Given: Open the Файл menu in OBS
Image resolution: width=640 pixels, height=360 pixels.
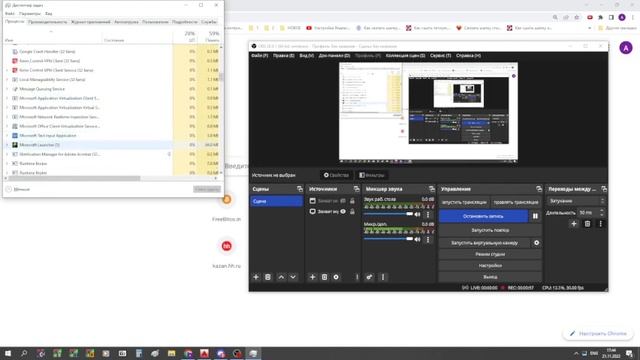Looking at the screenshot, I should [260, 56].
